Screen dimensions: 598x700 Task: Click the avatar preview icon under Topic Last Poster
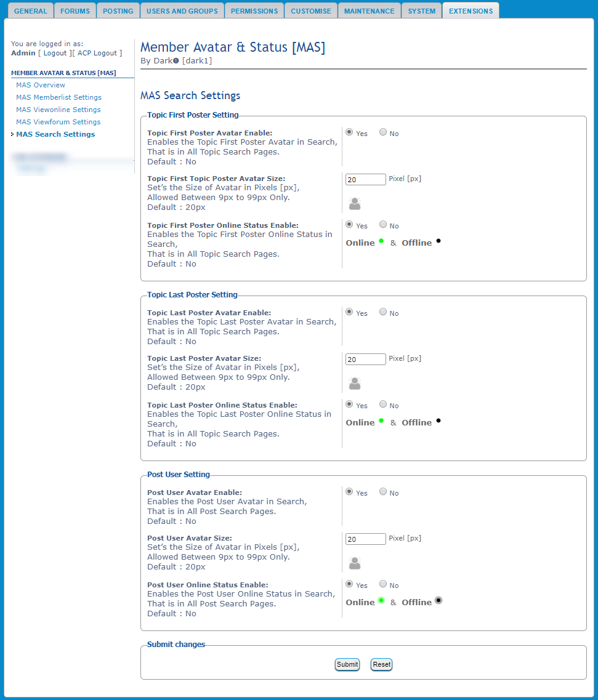click(354, 384)
